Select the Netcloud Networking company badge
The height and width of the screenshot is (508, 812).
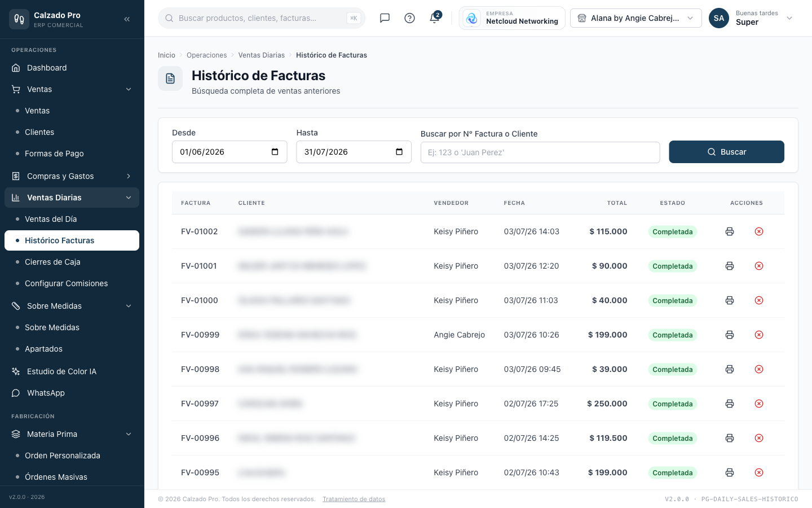coord(512,18)
